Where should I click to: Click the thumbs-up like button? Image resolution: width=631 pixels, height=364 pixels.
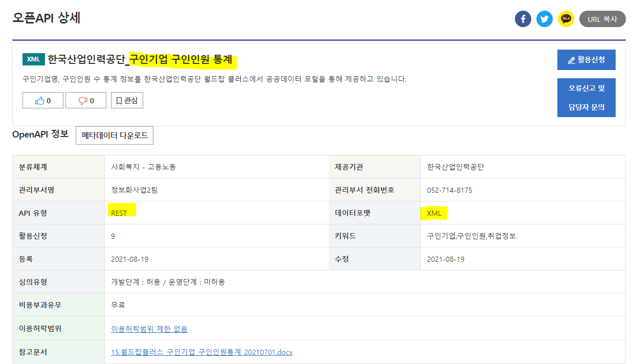click(x=43, y=100)
